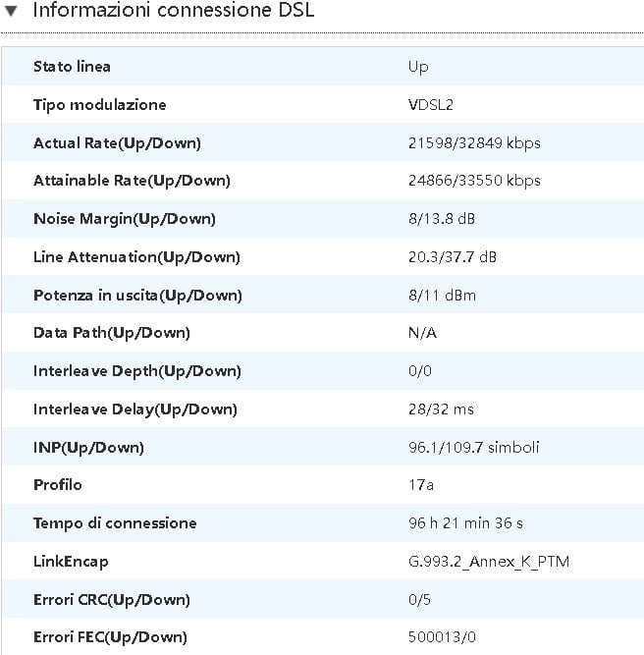Select the Stato linea row label
Screen dimensions: 644x655
tap(72, 67)
